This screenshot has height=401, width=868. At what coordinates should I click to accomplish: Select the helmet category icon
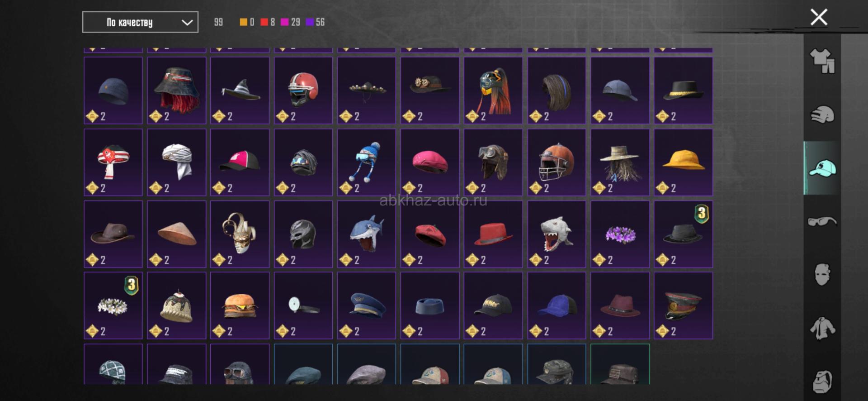[822, 115]
